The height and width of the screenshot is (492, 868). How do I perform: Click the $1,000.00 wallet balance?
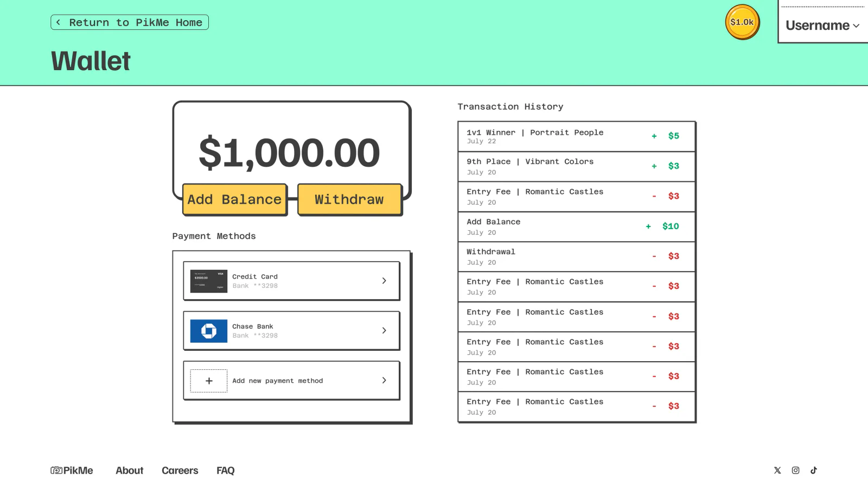pyautogui.click(x=289, y=153)
